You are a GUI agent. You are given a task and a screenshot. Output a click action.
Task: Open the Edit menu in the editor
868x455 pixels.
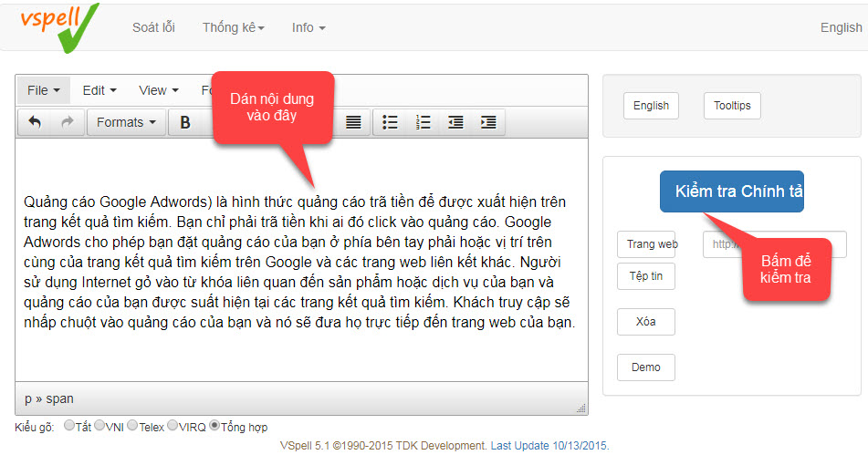point(99,90)
